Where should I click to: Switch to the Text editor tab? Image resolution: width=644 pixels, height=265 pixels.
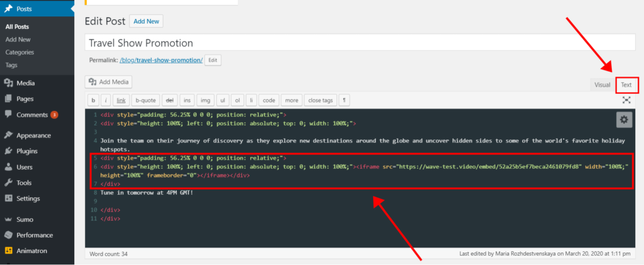coord(626,85)
